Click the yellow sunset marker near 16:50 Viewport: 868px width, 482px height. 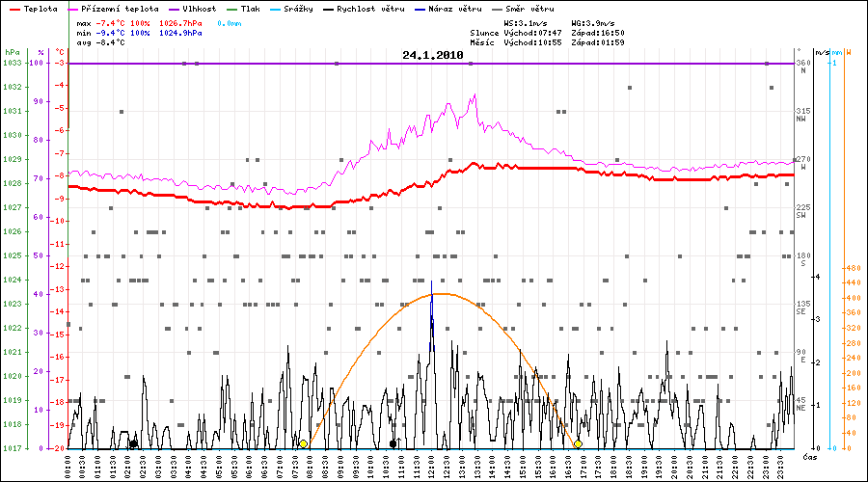[578, 444]
